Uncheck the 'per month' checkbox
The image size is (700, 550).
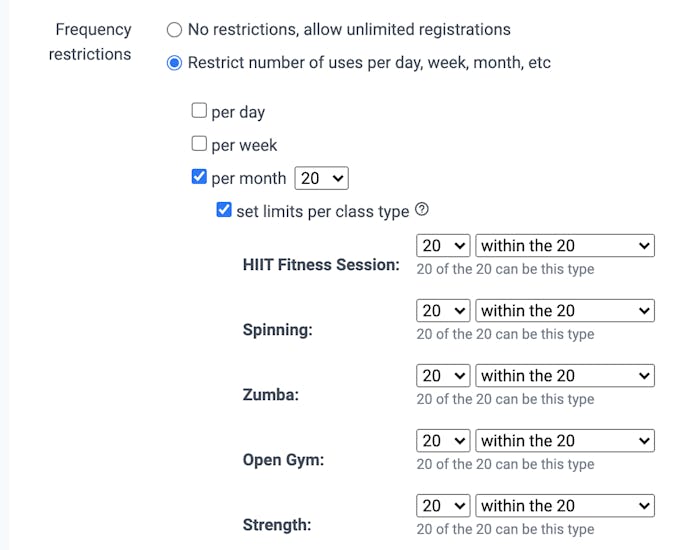click(199, 178)
